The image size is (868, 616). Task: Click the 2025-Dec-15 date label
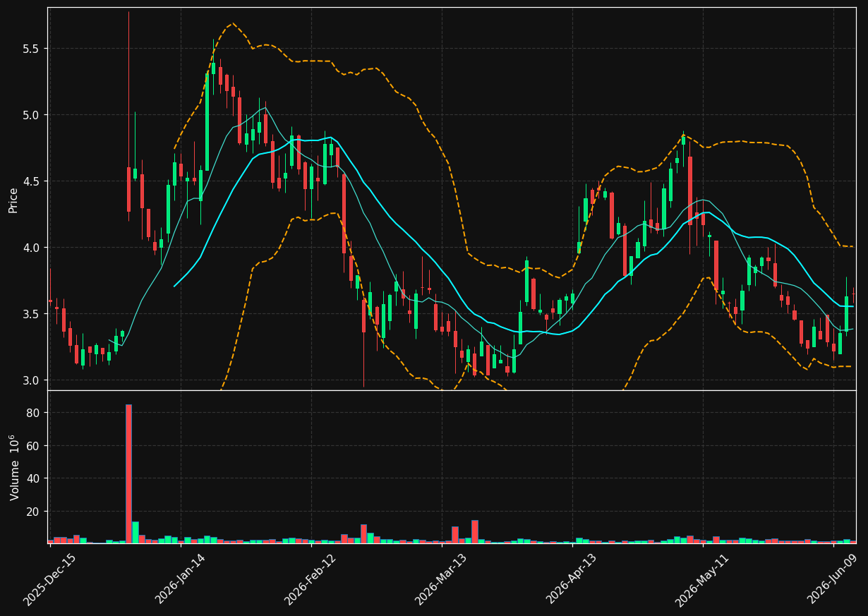(49, 579)
